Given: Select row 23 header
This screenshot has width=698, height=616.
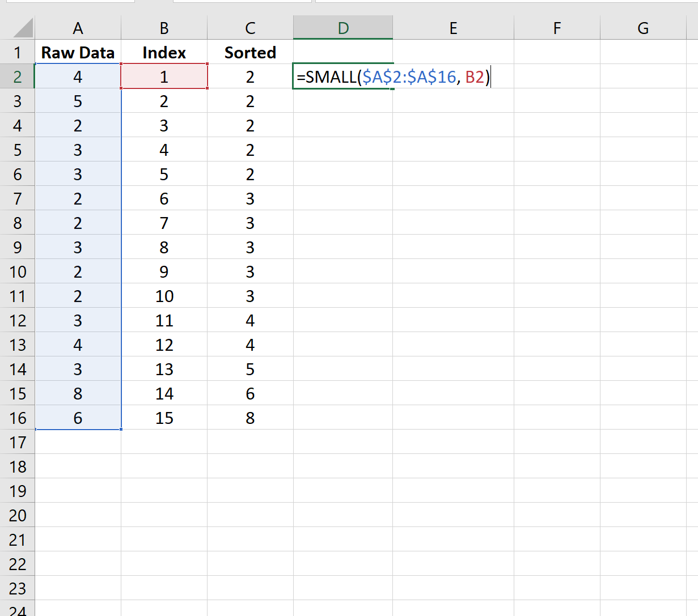Looking at the screenshot, I should (18, 588).
